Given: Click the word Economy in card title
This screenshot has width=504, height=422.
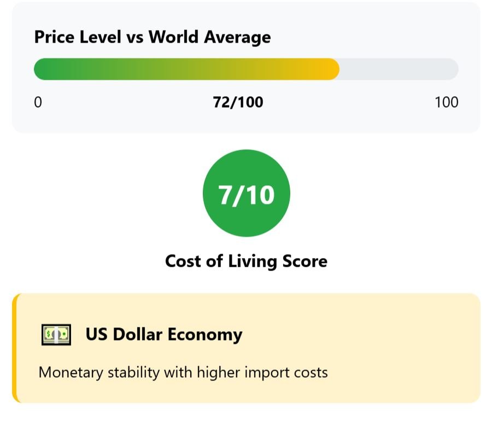Looking at the screenshot, I should 205,335.
